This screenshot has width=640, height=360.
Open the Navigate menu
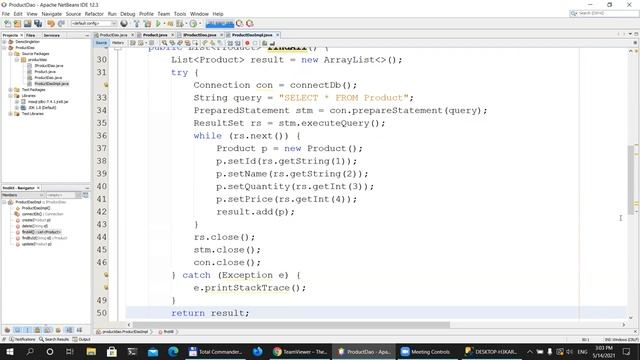tap(51, 14)
